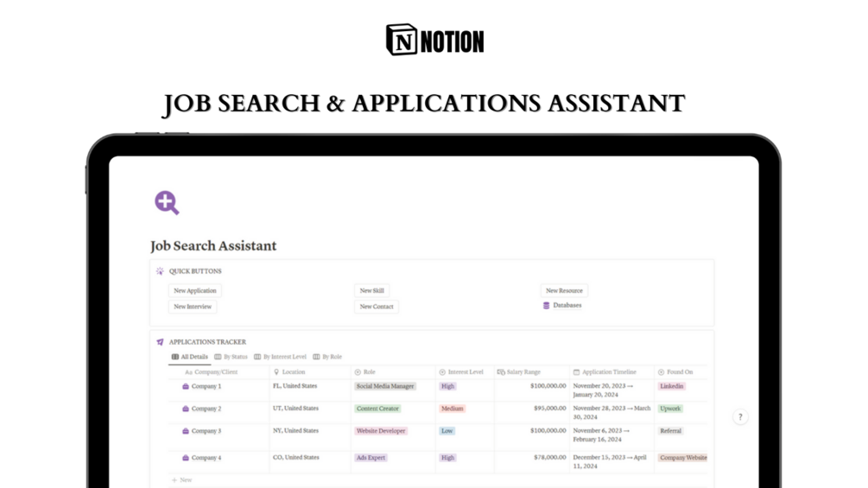Click the Company Website found-on tag
This screenshot has height=488, width=868.
(683, 458)
